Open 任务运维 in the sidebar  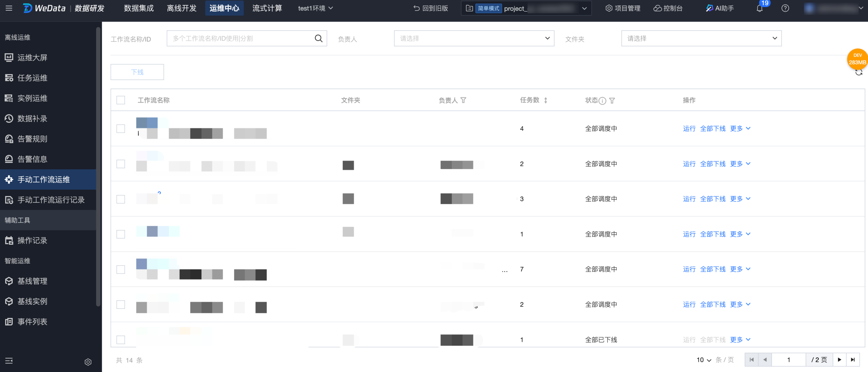(32, 78)
